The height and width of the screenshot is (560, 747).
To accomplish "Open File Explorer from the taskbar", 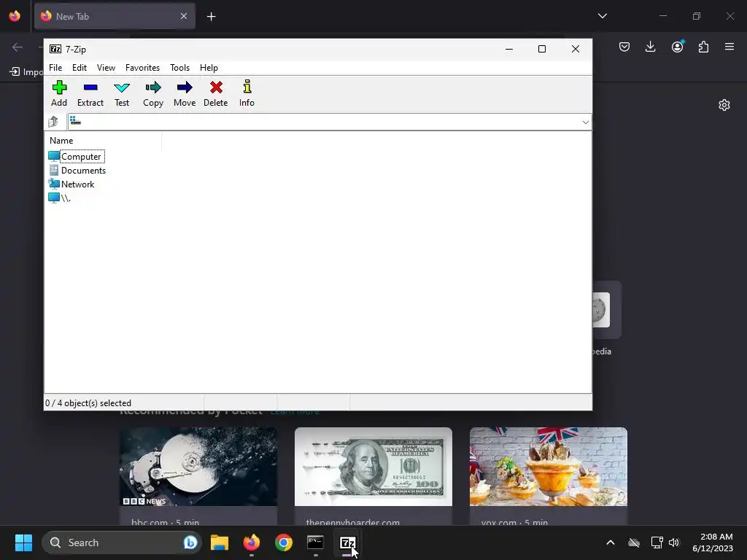I will [220, 542].
